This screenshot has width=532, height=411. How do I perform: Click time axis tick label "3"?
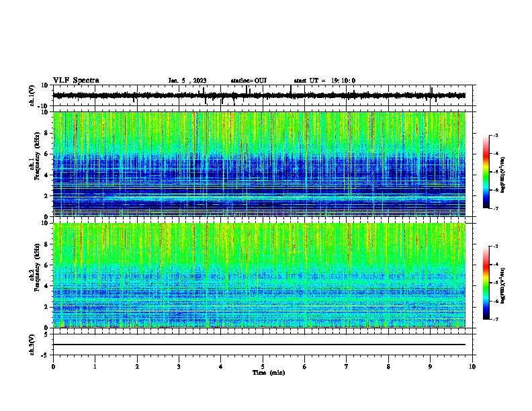179,367
